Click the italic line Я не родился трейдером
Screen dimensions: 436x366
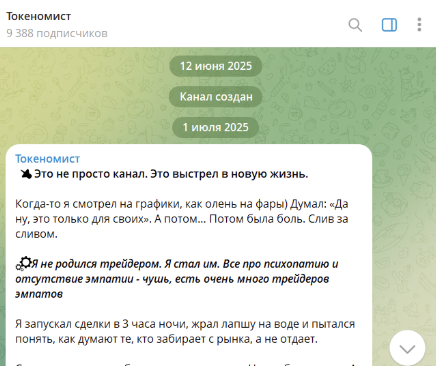[177, 279]
